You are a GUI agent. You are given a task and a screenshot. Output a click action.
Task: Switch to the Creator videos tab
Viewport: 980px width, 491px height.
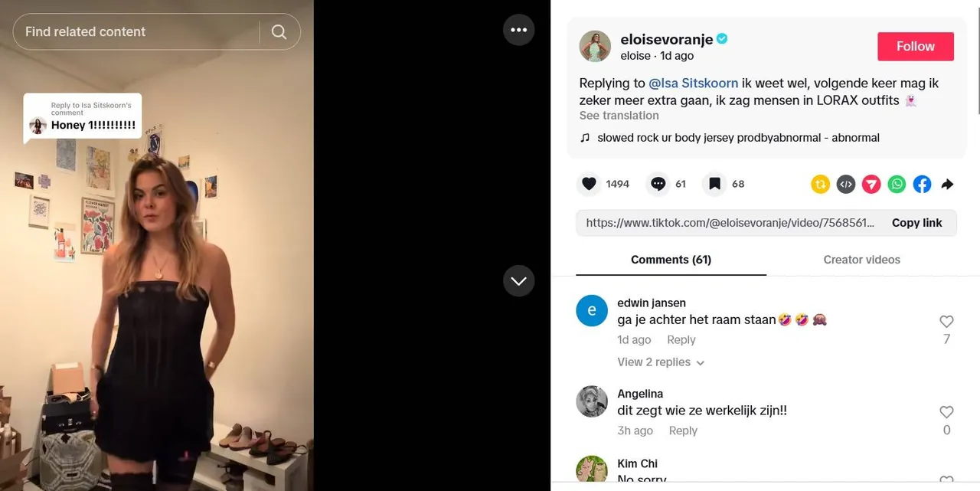pos(861,260)
